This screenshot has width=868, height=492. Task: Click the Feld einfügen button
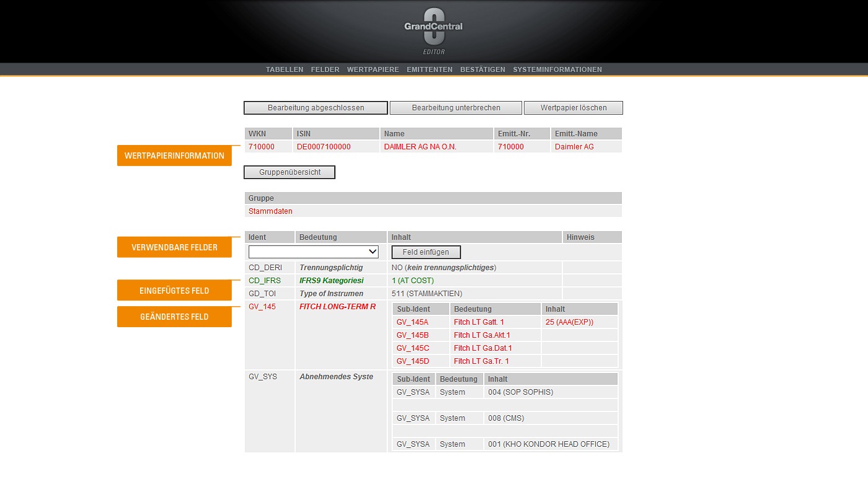click(x=426, y=252)
